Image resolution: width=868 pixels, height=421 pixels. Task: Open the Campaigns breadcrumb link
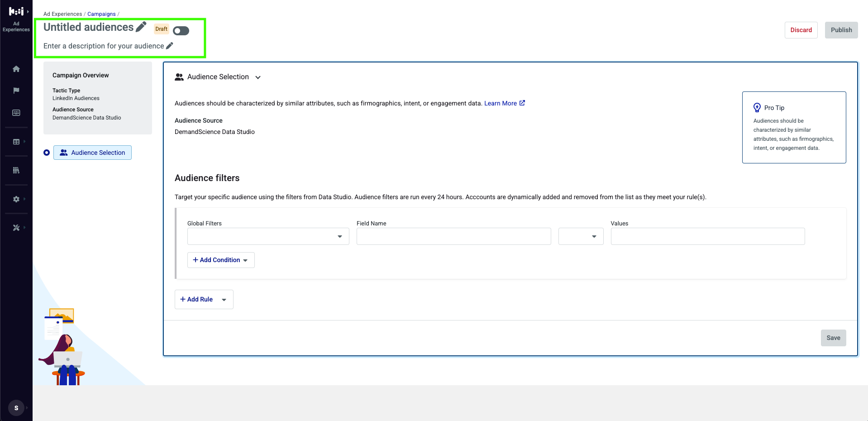coord(101,14)
